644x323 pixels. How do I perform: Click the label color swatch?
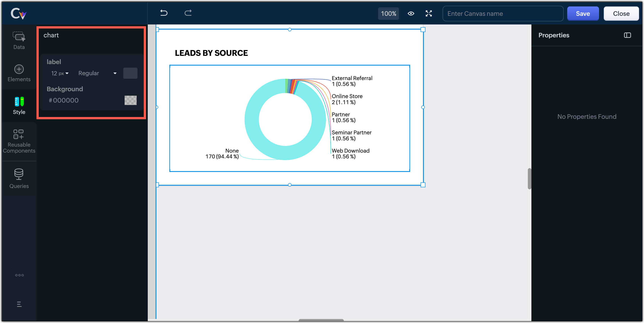click(130, 73)
